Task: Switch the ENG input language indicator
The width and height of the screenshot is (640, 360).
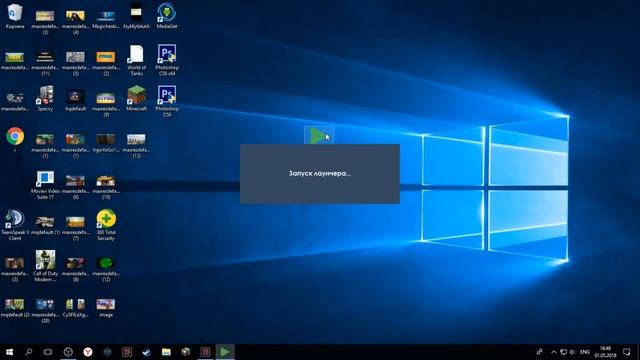Action: tap(585, 352)
